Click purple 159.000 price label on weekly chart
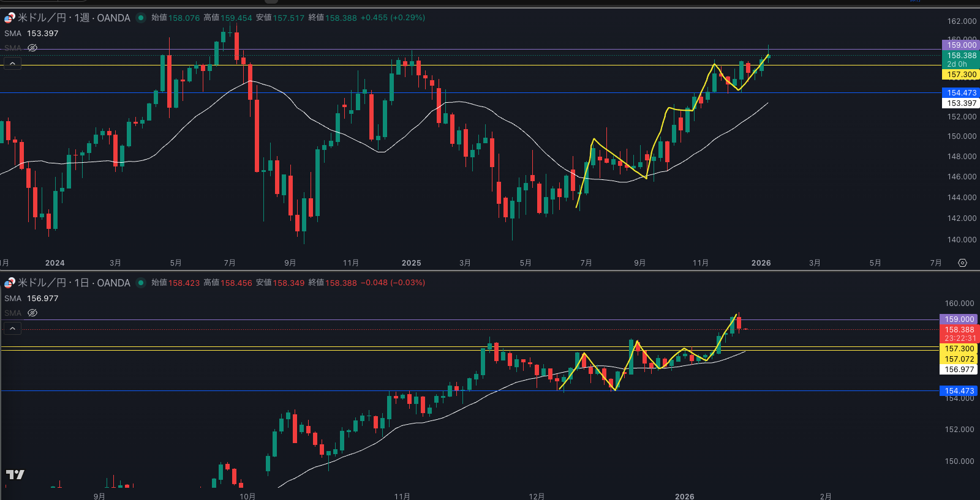This screenshot has width=980, height=500. click(x=960, y=45)
